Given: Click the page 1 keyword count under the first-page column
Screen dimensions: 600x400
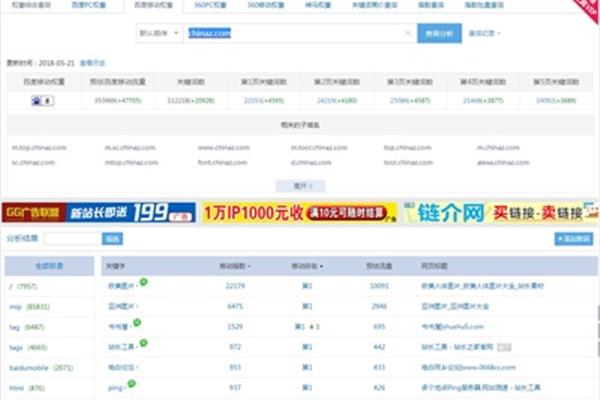Looking at the screenshot, I should [264, 101].
